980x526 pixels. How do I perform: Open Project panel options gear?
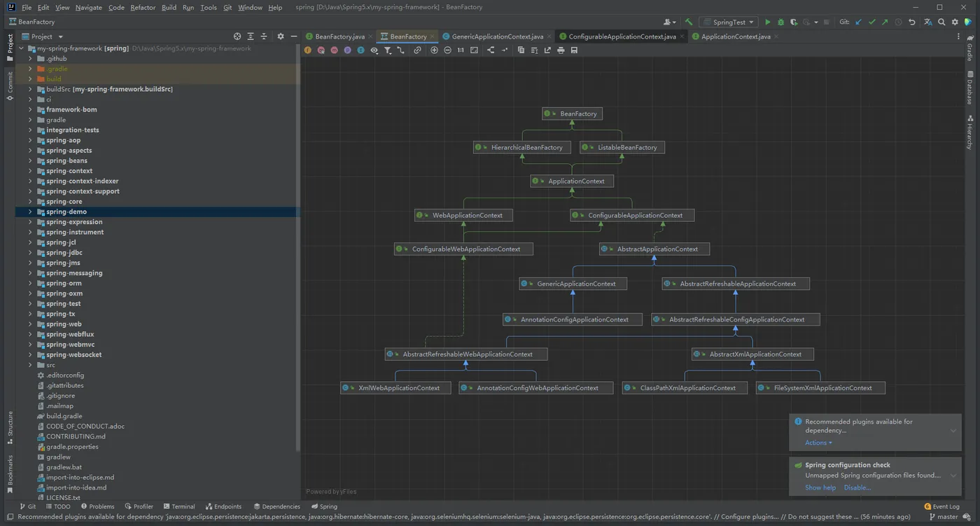(x=281, y=36)
